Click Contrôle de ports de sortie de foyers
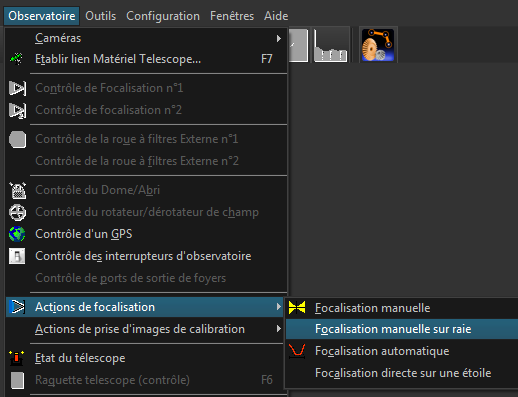 tap(131, 278)
